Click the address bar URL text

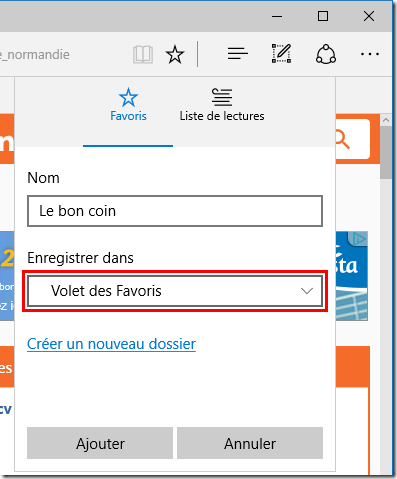(x=35, y=54)
